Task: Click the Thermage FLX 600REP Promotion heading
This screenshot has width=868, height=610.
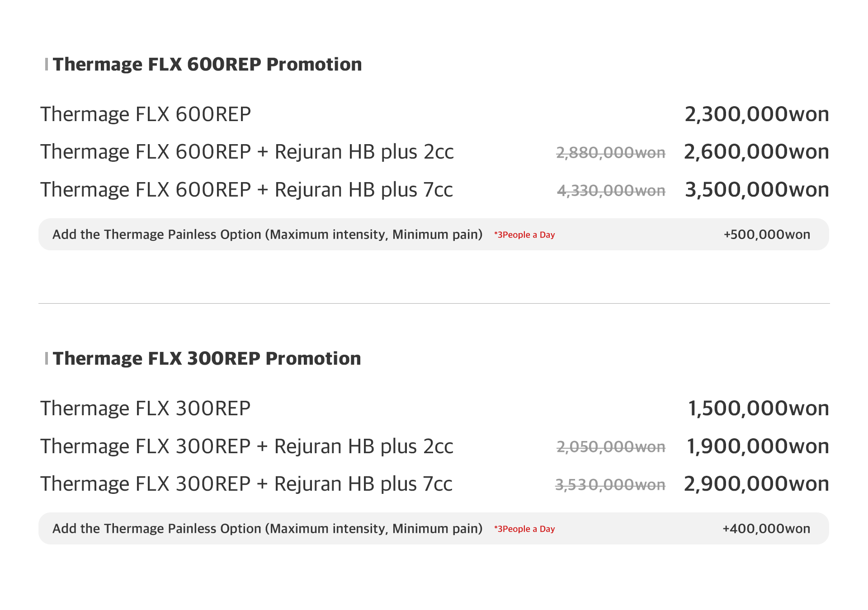Action: (x=207, y=65)
